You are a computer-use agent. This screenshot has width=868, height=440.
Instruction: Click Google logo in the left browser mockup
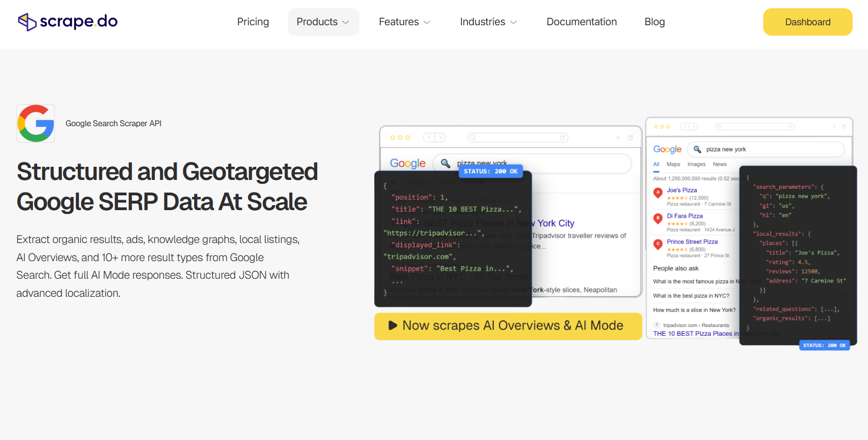(408, 163)
